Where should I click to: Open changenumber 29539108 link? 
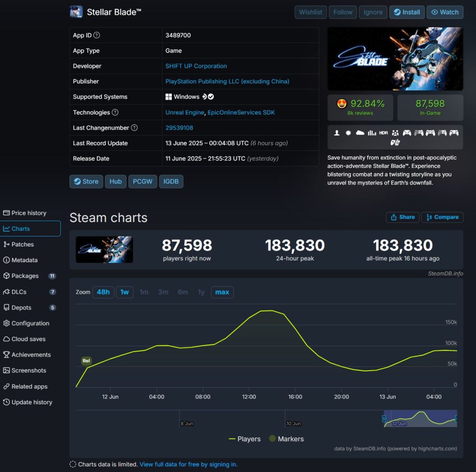[x=179, y=128]
